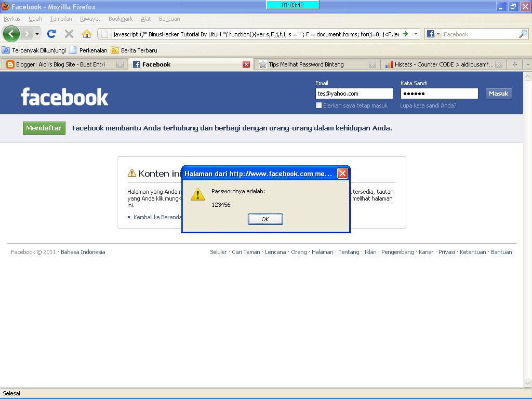532x399 pixels.
Task: Switch to the Tips Melihat Password Bintang tab
Action: pos(306,64)
